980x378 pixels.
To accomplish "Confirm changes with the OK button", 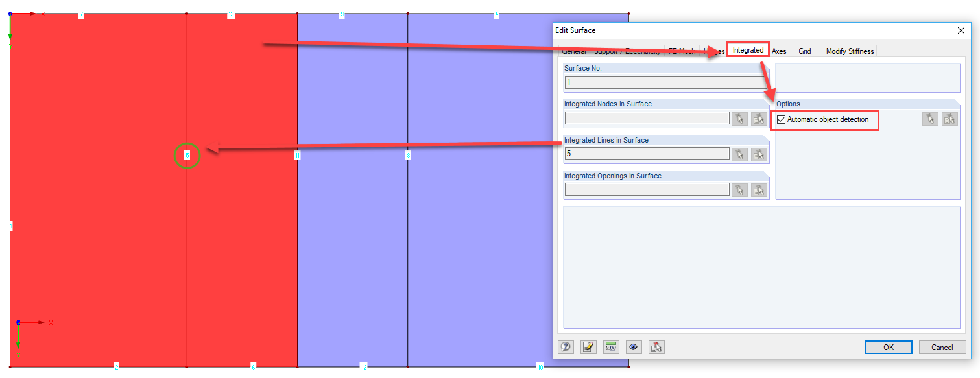I will click(x=888, y=347).
